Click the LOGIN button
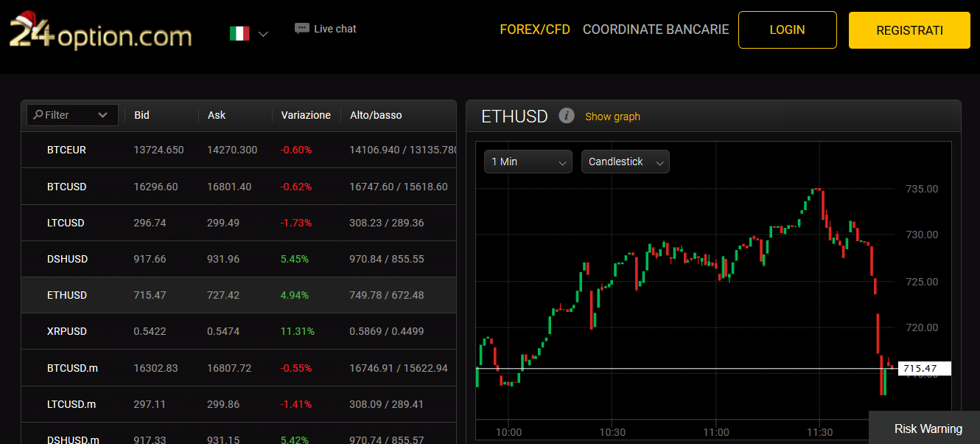Image resolution: width=980 pixels, height=444 pixels. [787, 30]
